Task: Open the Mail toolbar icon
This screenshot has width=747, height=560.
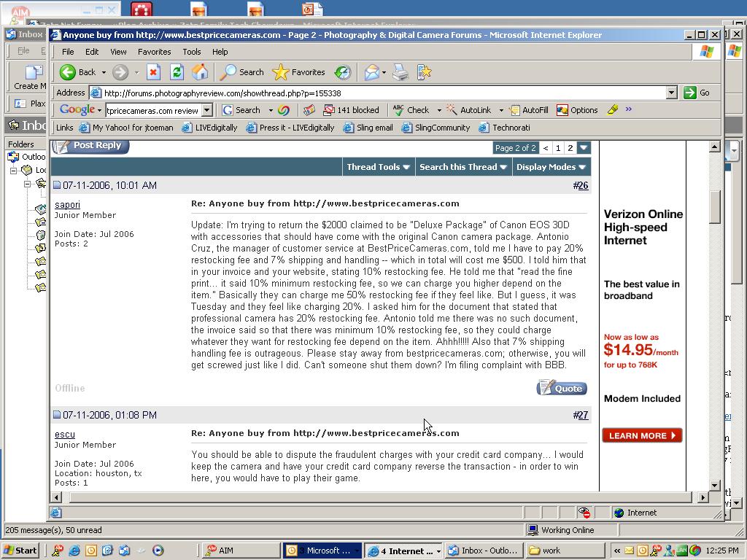Action: (372, 72)
